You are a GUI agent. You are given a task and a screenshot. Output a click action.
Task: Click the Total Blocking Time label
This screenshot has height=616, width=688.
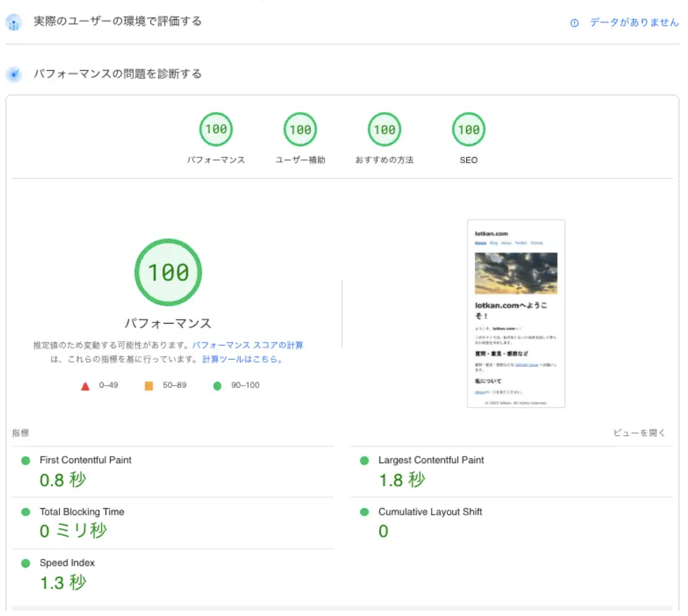tap(82, 511)
